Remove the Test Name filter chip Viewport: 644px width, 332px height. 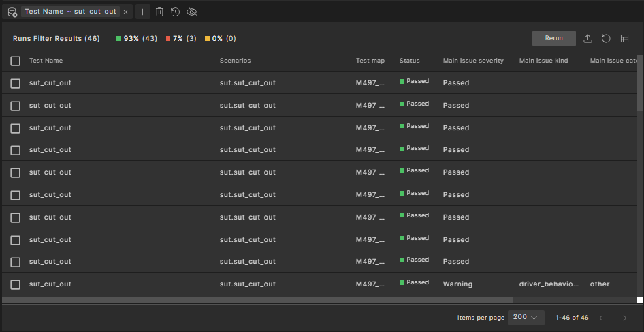click(x=125, y=12)
